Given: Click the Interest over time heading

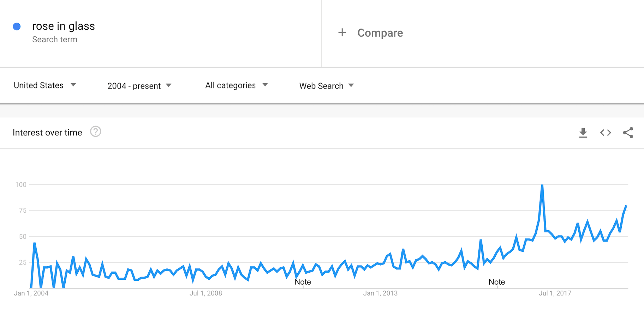Looking at the screenshot, I should point(47,132).
